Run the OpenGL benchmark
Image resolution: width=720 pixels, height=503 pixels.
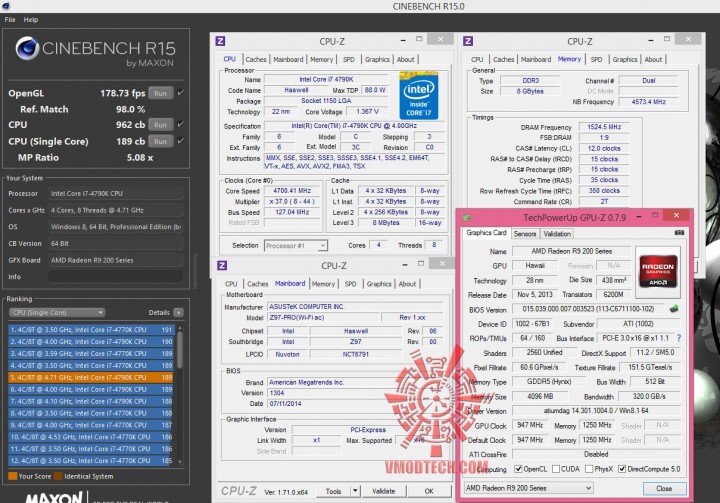161,93
